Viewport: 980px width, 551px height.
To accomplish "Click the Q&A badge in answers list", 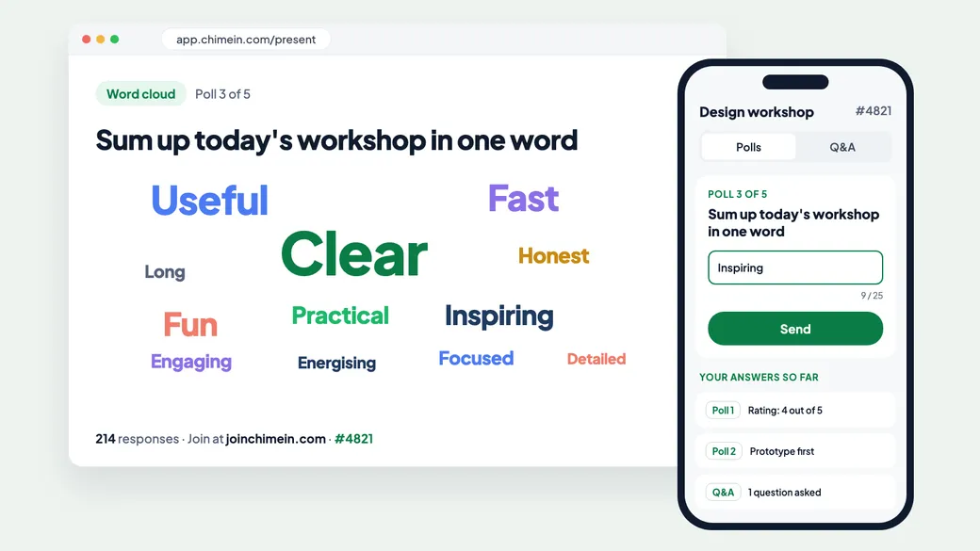I will pos(723,493).
